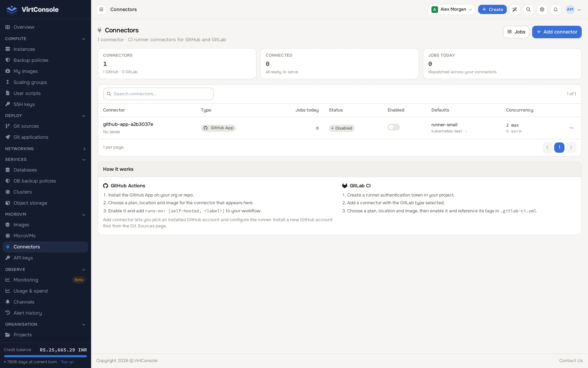This screenshot has height=368, width=588.
Task: Click the Backup policies shield icon
Action: coord(8,60)
